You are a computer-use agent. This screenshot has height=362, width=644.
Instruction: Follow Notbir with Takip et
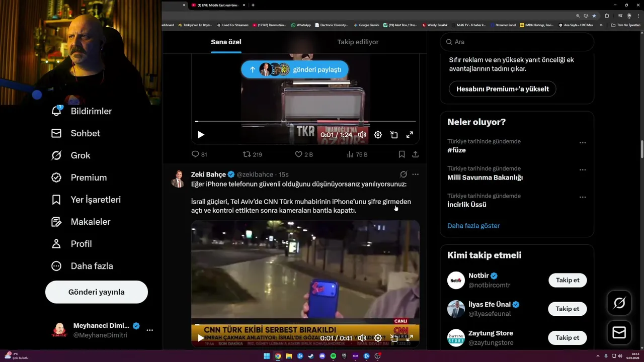pyautogui.click(x=568, y=280)
